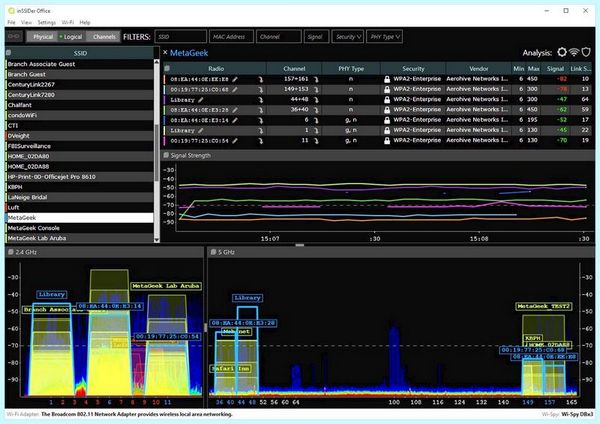Open the Settings menu

[47, 22]
